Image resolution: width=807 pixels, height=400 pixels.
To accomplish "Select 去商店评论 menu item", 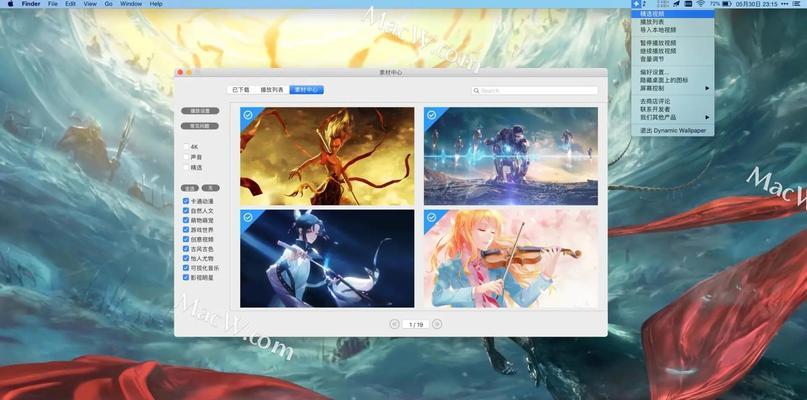I will coord(673,101).
